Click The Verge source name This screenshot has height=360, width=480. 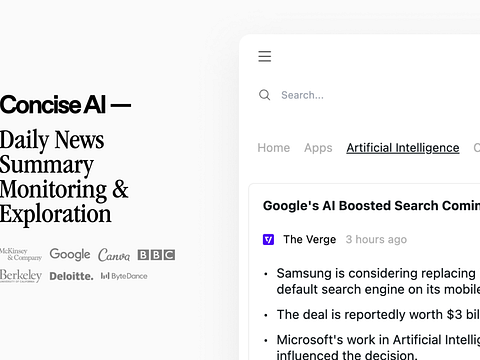click(x=310, y=239)
